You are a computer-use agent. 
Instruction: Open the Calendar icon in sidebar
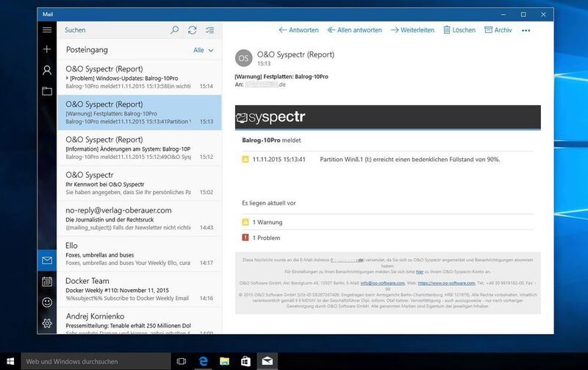click(47, 282)
